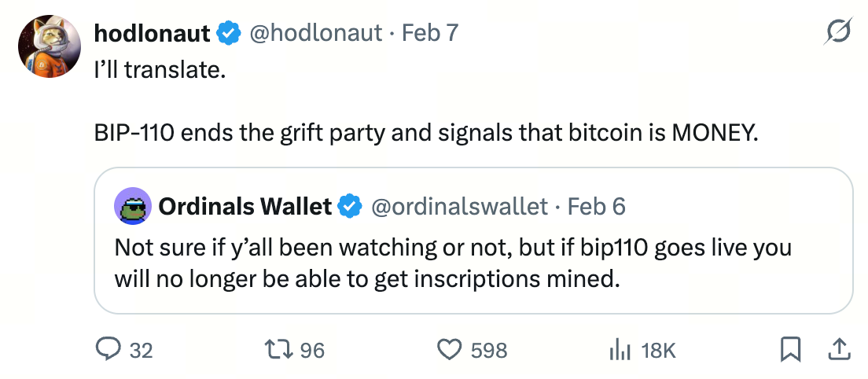868x379 pixels.
Task: Open the quoted tweet about bip110 inscriptions
Action: (x=452, y=263)
